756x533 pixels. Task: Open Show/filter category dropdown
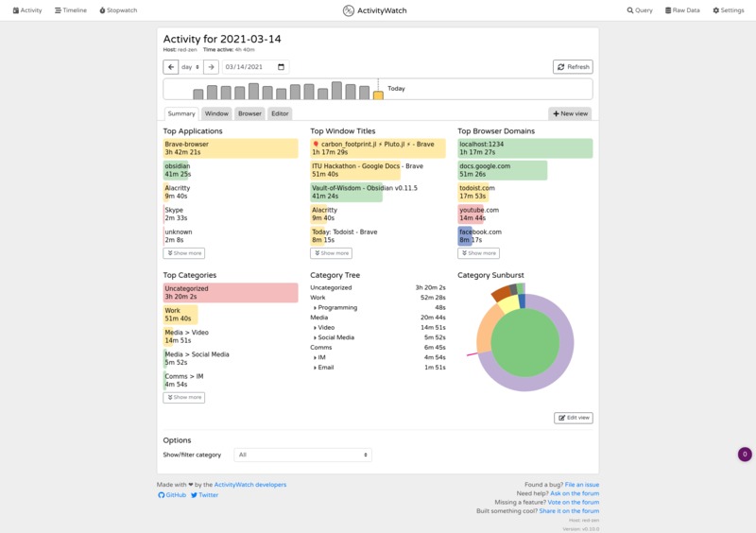pos(302,455)
